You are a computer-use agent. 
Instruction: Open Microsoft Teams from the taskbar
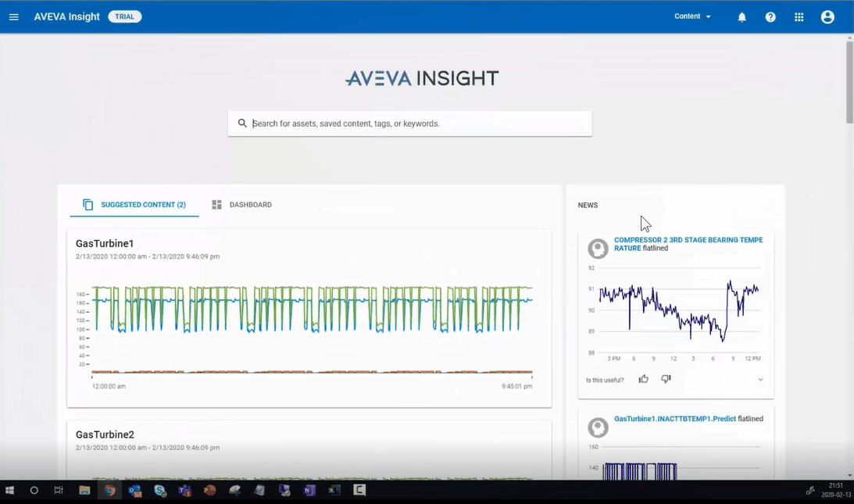click(184, 491)
